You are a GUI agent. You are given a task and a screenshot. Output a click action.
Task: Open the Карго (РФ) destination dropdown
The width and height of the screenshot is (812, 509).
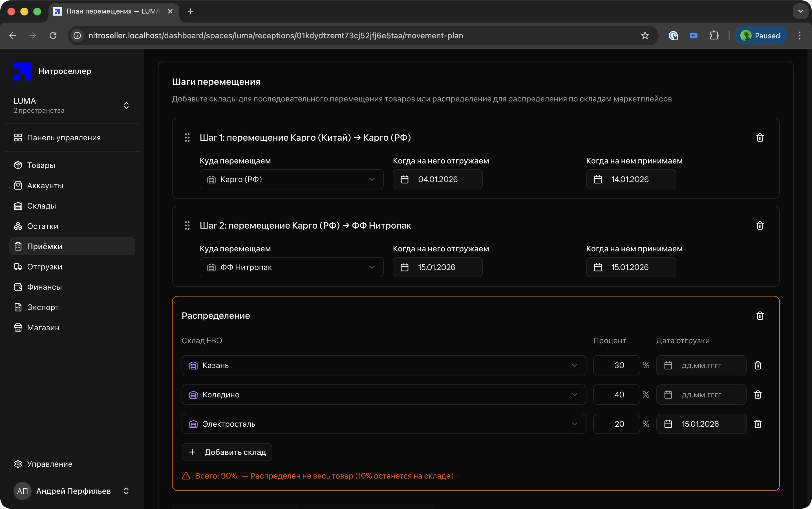point(291,180)
